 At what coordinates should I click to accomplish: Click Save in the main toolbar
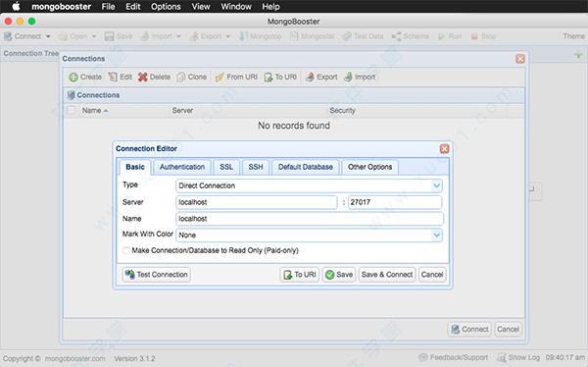[x=119, y=36]
